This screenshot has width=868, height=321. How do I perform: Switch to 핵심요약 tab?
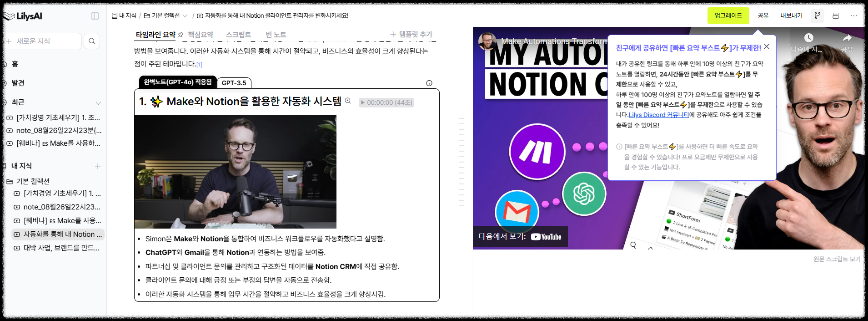201,35
